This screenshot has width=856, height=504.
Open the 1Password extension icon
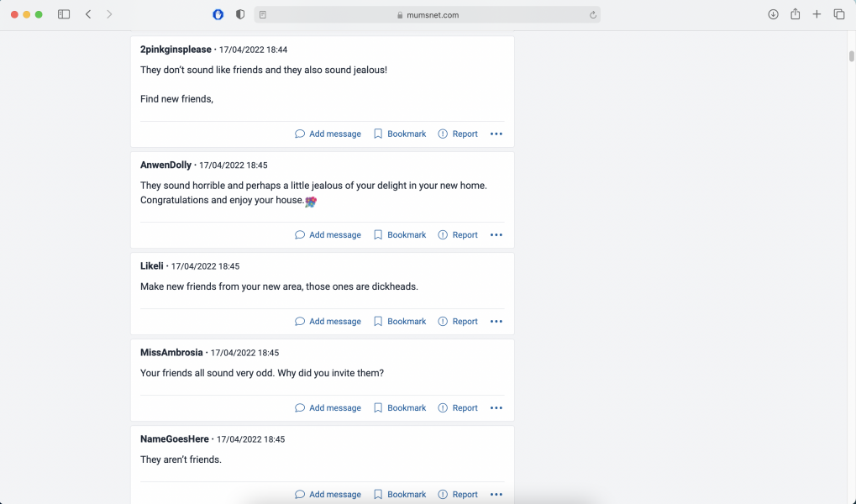click(x=218, y=14)
